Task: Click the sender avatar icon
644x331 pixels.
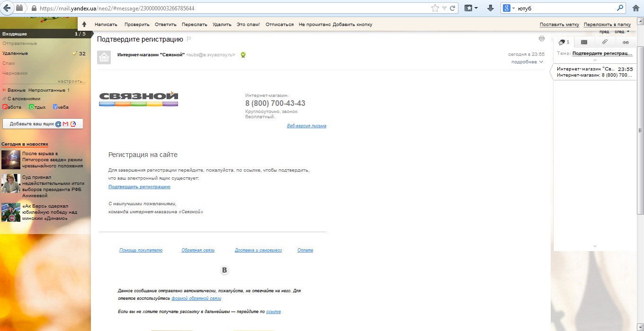Action: (104, 57)
